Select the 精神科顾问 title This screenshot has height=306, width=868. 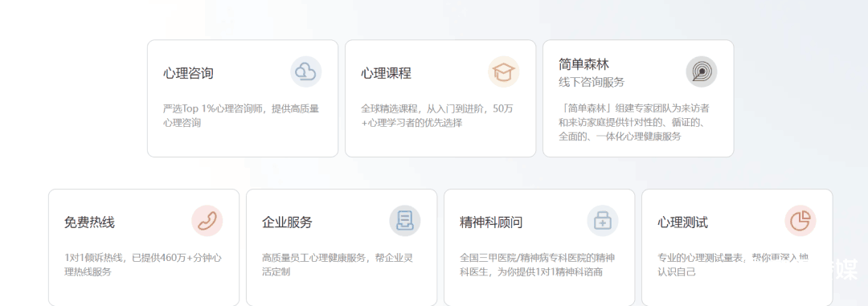(491, 222)
